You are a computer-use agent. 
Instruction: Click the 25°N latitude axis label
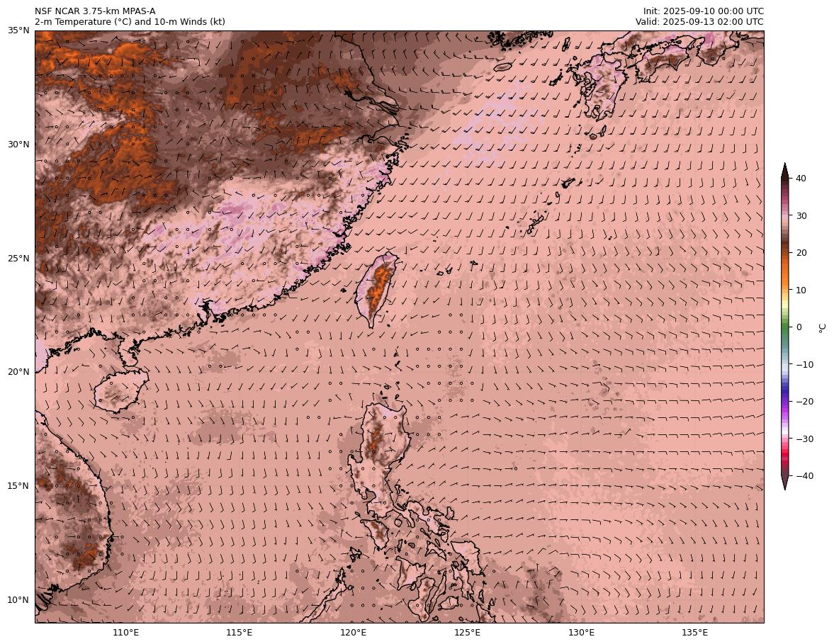(18, 259)
